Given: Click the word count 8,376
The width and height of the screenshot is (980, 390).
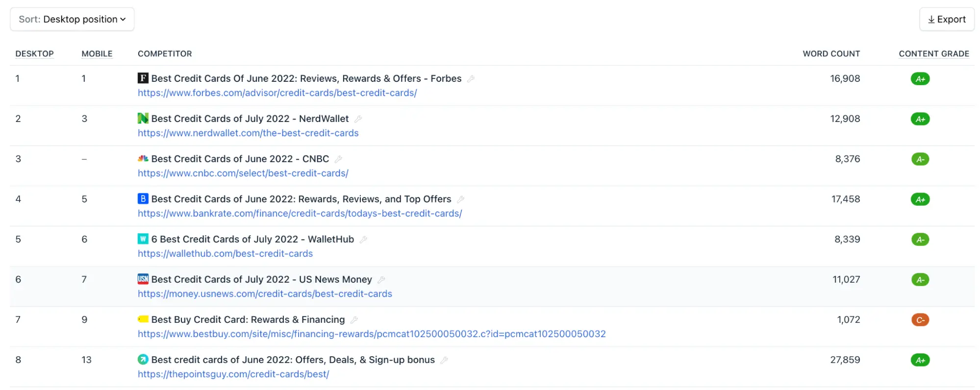Looking at the screenshot, I should click(848, 159).
